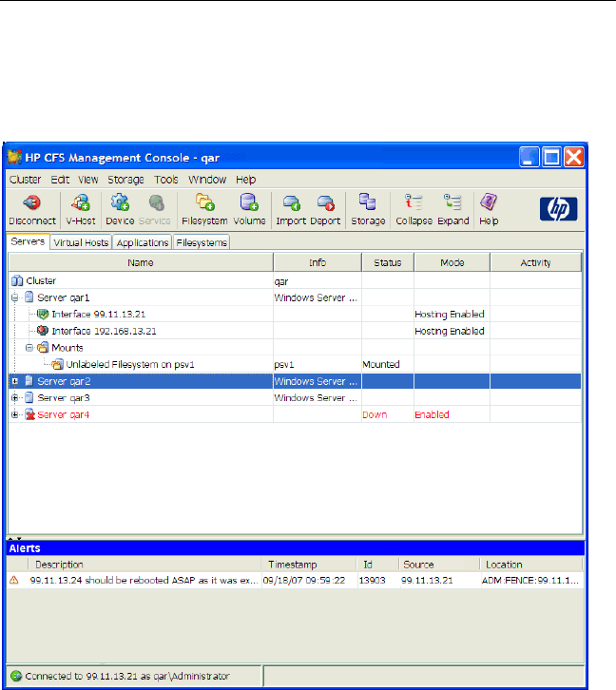Screen dimensions: 616x690
Task: Click the Deport disk icon
Action: pyautogui.click(x=326, y=202)
